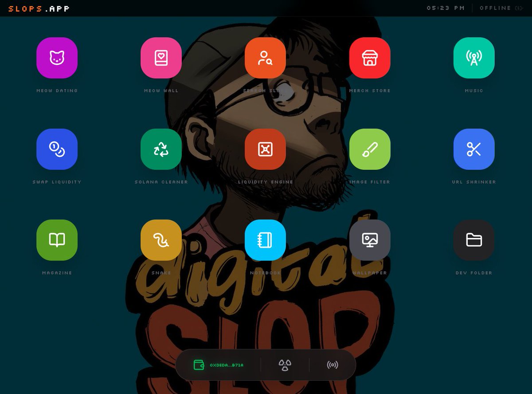This screenshot has height=394, width=532.
Task: Click the 05:23 PM clock
Action: [x=446, y=8]
